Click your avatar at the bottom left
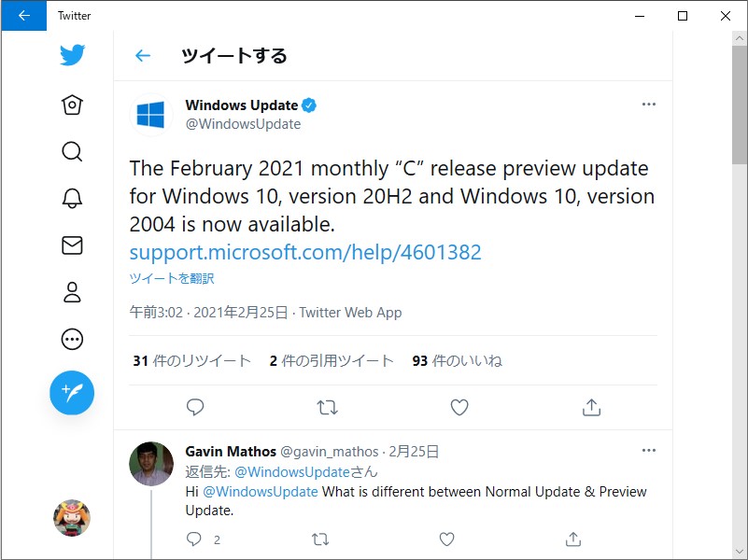 (72, 518)
